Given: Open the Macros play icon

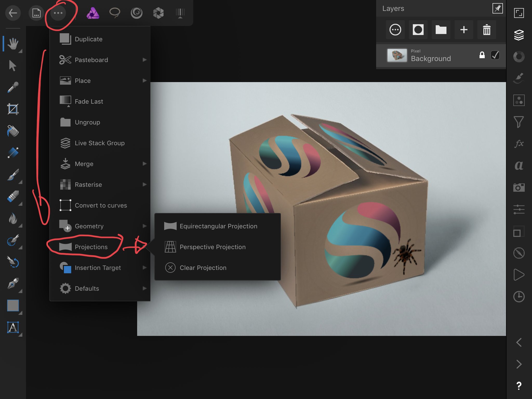Looking at the screenshot, I should (x=519, y=275).
